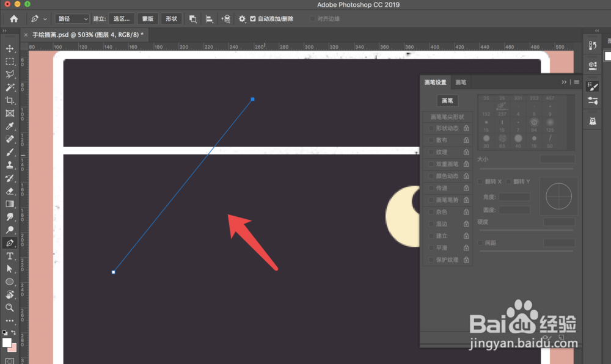Open the 路径 mode dropdown
This screenshot has height=364, width=611.
(x=72, y=19)
